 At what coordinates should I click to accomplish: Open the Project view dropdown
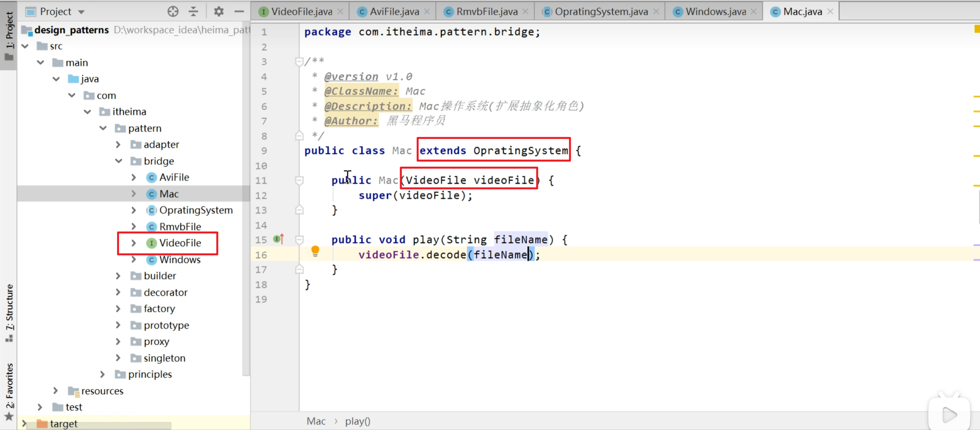[x=81, y=12]
